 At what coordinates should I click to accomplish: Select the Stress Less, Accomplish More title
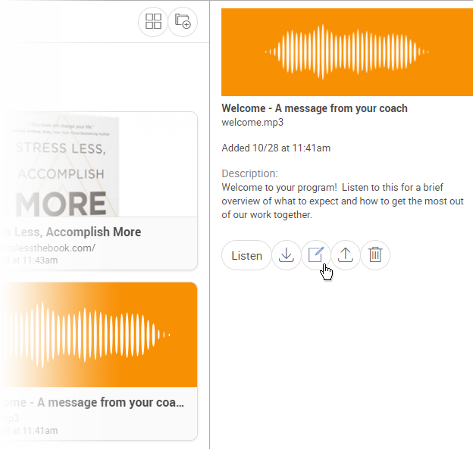[x=70, y=232]
